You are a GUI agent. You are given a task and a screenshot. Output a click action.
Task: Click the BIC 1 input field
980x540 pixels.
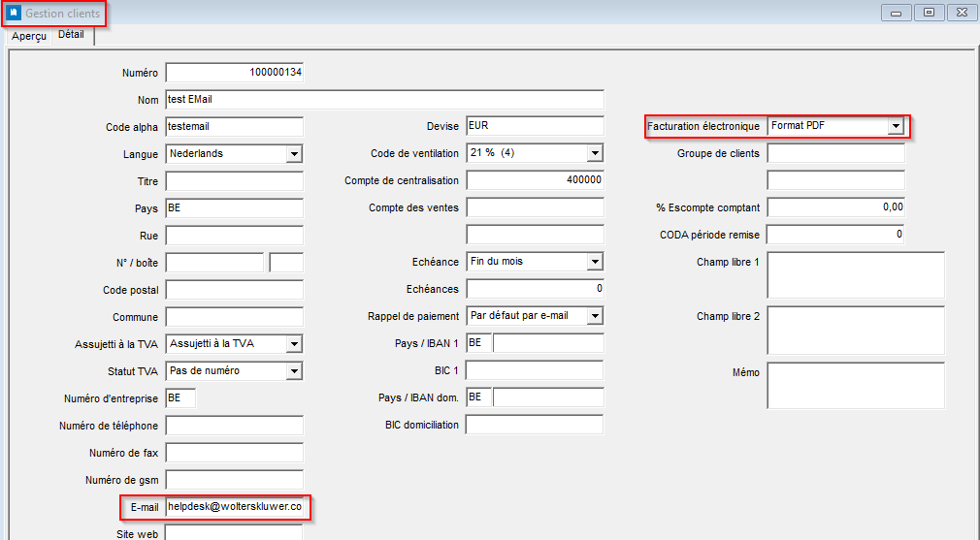(535, 370)
